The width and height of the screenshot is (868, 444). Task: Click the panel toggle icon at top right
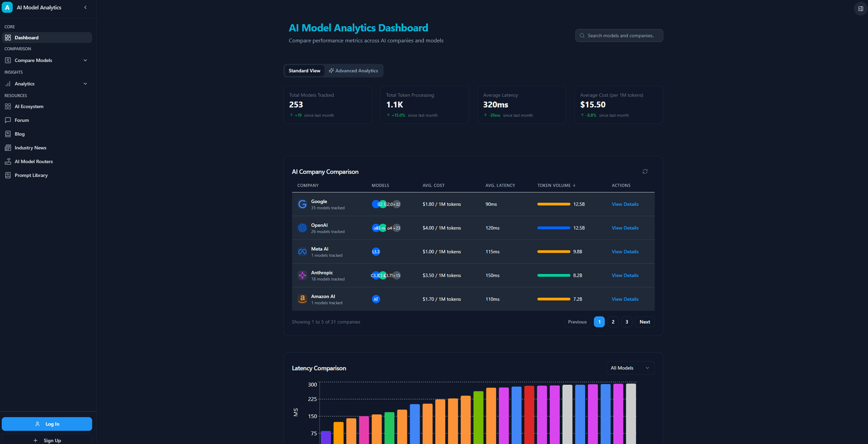(860, 9)
